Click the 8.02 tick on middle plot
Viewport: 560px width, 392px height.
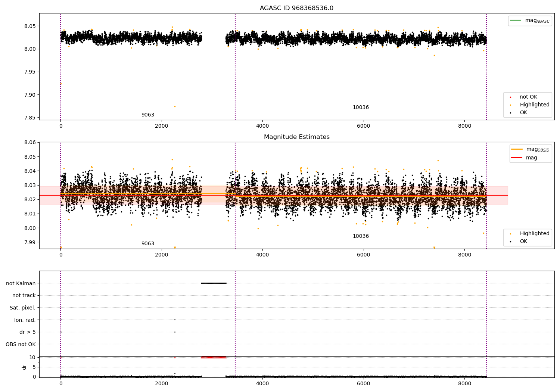pos(30,200)
